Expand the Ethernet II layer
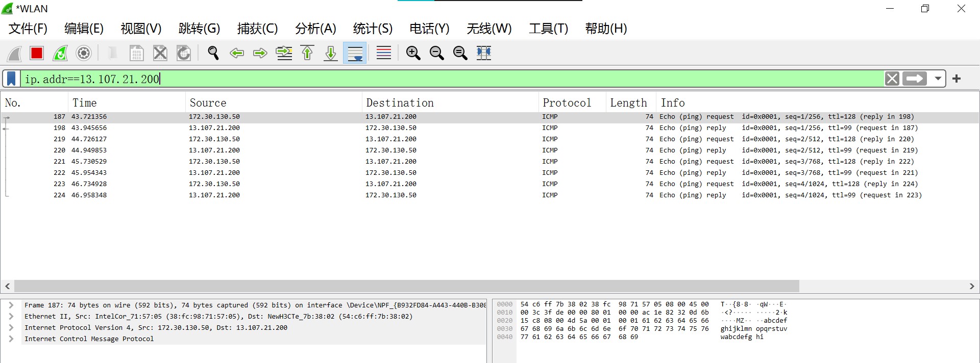The height and width of the screenshot is (363, 980). (x=11, y=316)
